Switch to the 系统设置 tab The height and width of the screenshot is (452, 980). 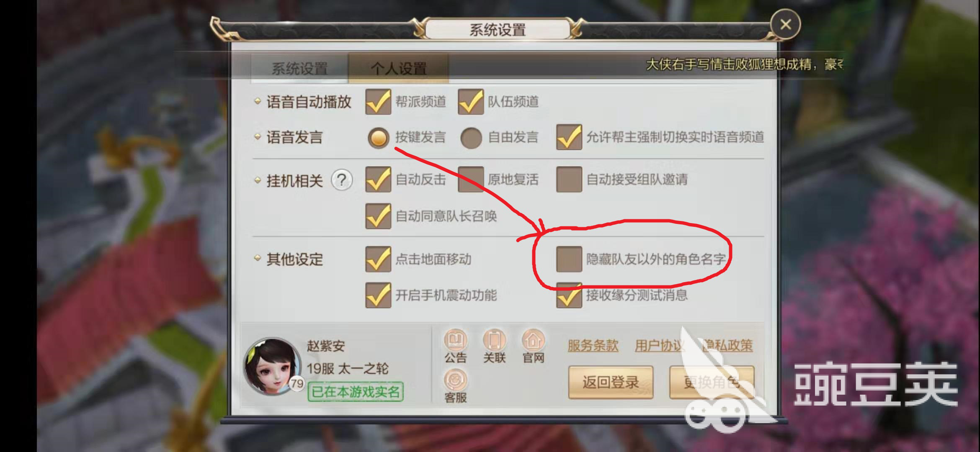pos(299,68)
